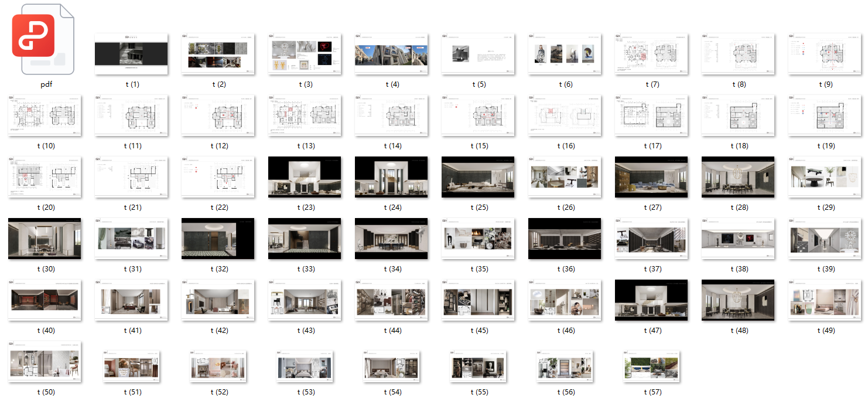This screenshot has width=868, height=398.
Task: Select thumbnail labeled t (10)
Action: pyautogui.click(x=45, y=115)
